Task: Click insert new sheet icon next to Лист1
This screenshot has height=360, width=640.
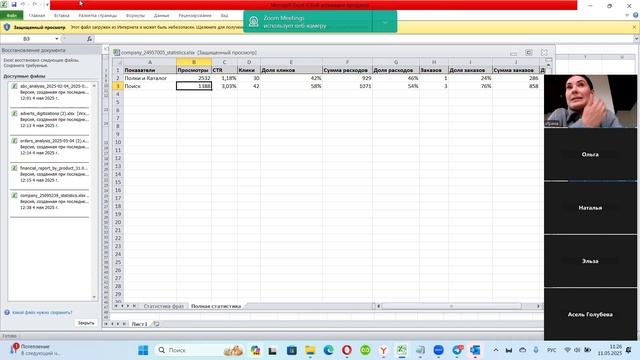Action: (x=156, y=324)
